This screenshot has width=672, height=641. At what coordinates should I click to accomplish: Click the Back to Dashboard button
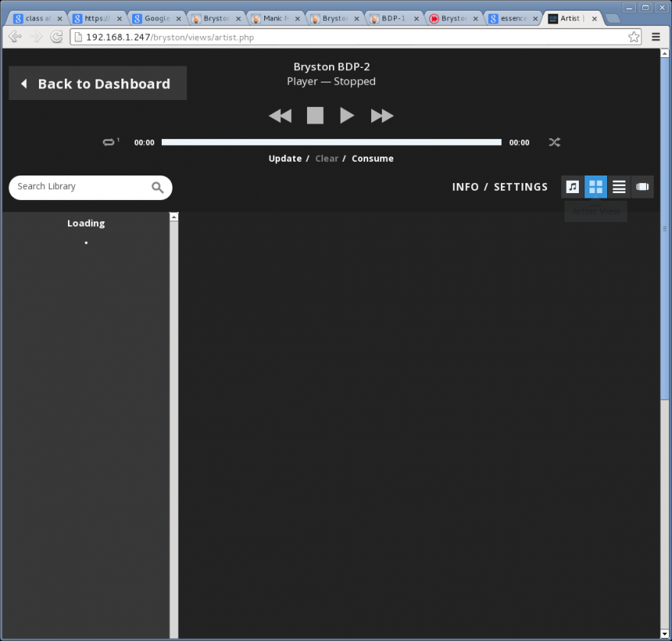tap(98, 83)
